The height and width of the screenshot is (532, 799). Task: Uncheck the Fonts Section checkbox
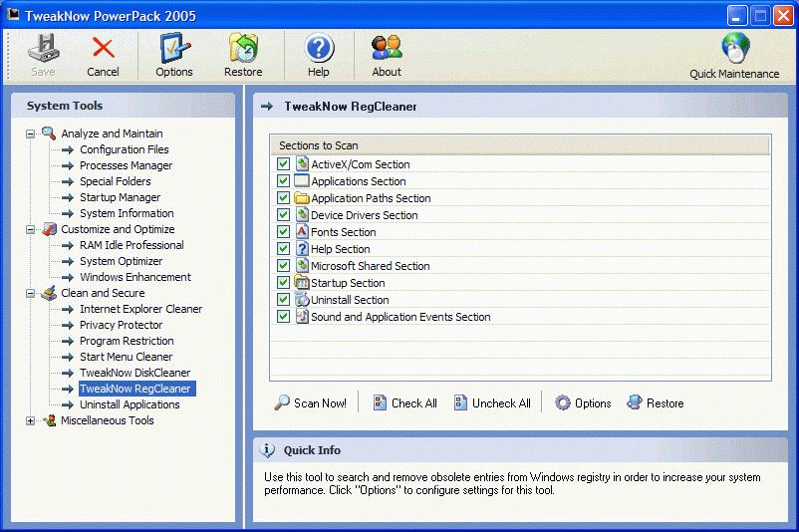tap(283, 232)
